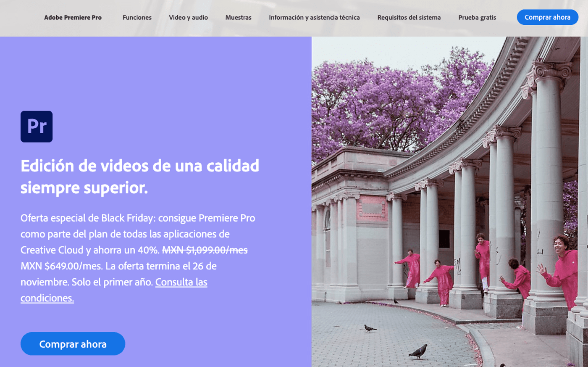Open "Información y asistencia técnica"
The image size is (588, 367).
pos(315,18)
